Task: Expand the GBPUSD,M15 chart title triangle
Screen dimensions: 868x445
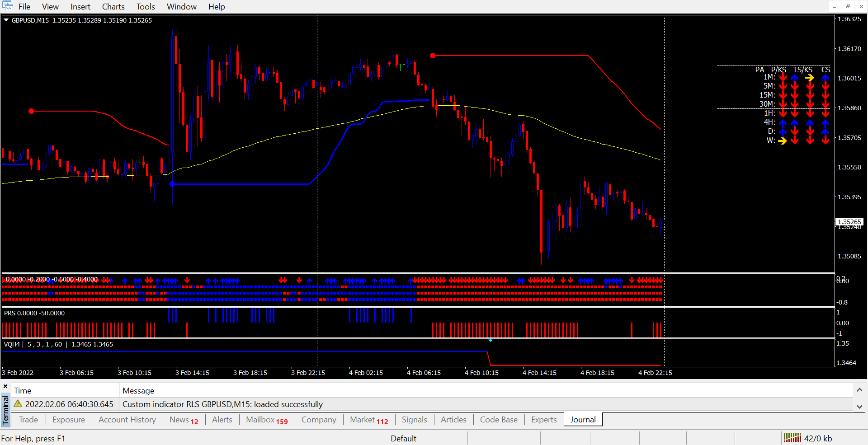Action: [6, 20]
